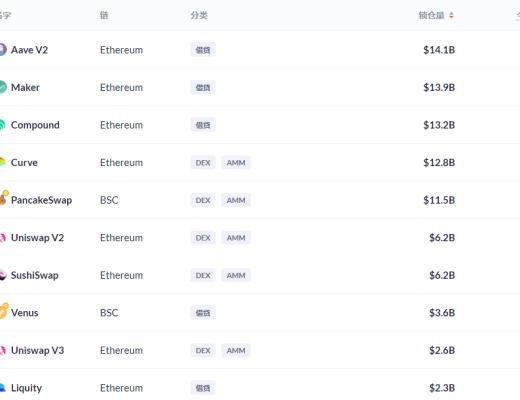Open the Compound protocol link
Viewport: 520px width, 400px height.
(35, 125)
